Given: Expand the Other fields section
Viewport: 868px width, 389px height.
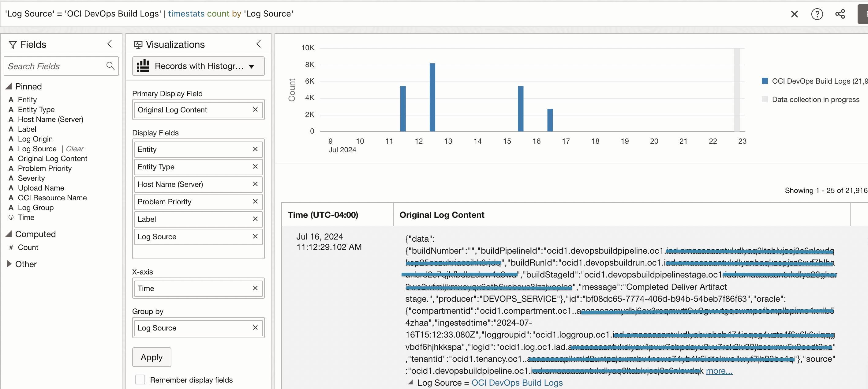Looking at the screenshot, I should (9, 264).
